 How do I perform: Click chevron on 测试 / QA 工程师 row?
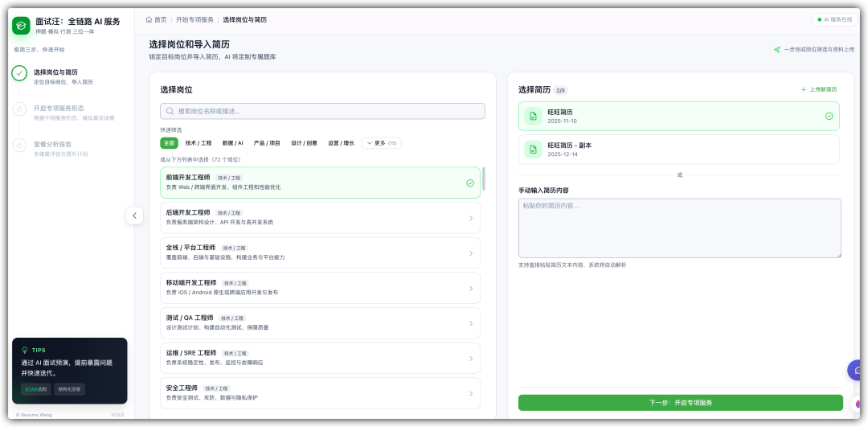pos(471,323)
